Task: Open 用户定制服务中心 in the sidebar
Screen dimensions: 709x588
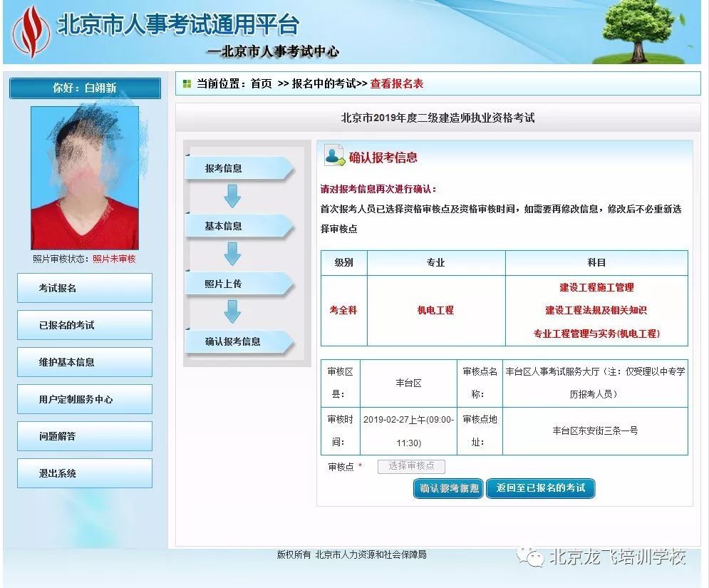Action: [x=85, y=399]
